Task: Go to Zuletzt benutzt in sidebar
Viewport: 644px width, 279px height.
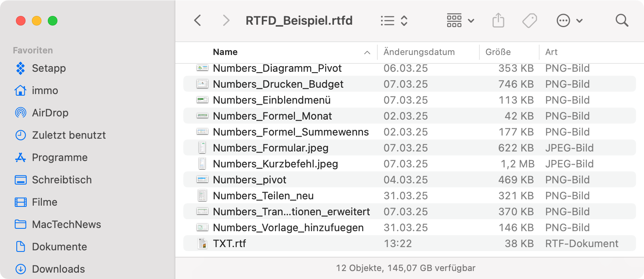Action: coord(69,135)
